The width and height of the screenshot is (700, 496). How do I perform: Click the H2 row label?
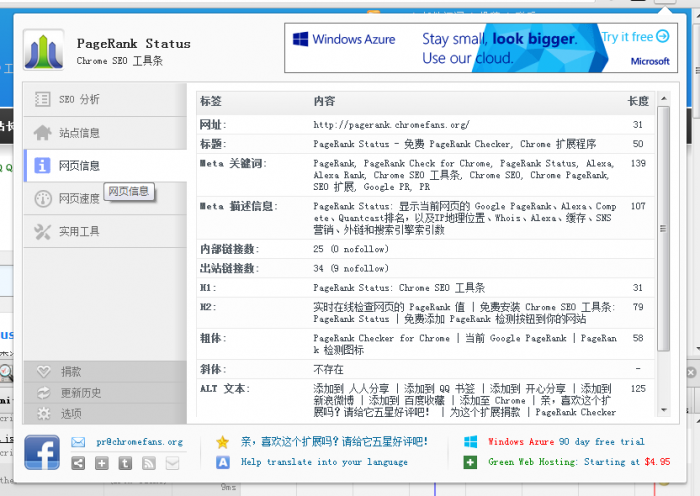(x=208, y=307)
